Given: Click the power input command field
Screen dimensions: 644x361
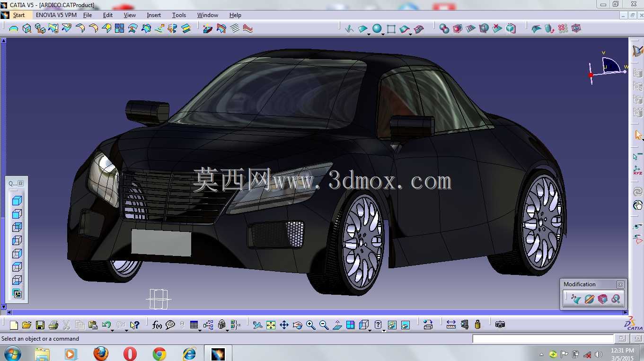Looking at the screenshot, I should click(x=543, y=339).
